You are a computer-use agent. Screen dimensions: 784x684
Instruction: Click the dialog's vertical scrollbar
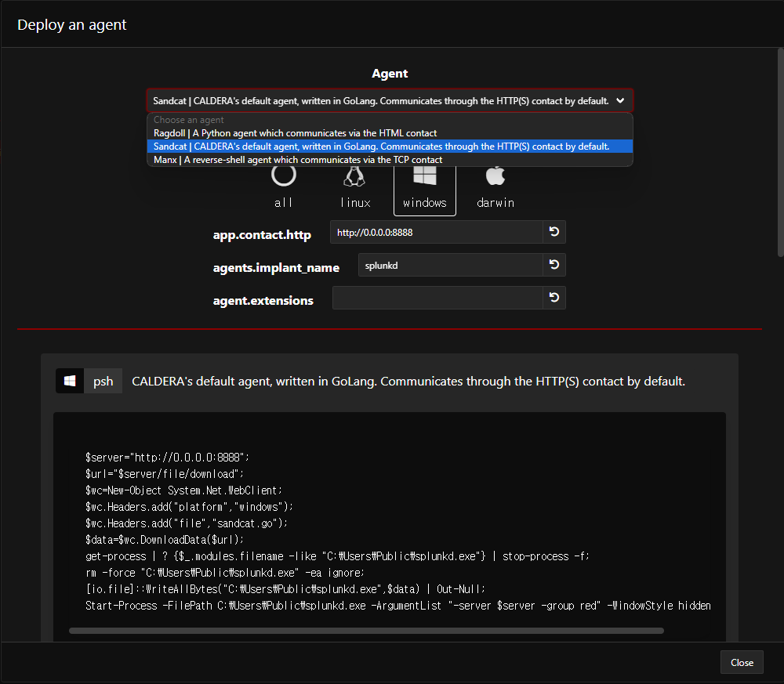[x=781, y=152]
